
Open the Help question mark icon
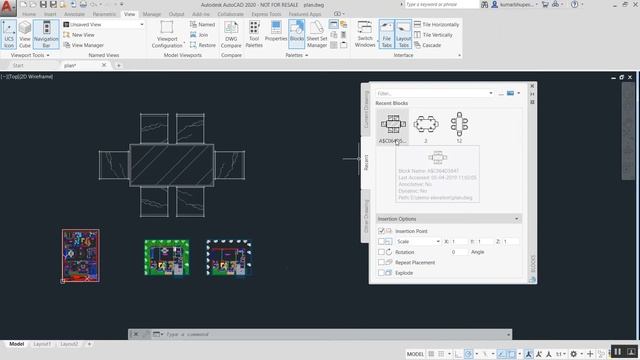(575, 4)
